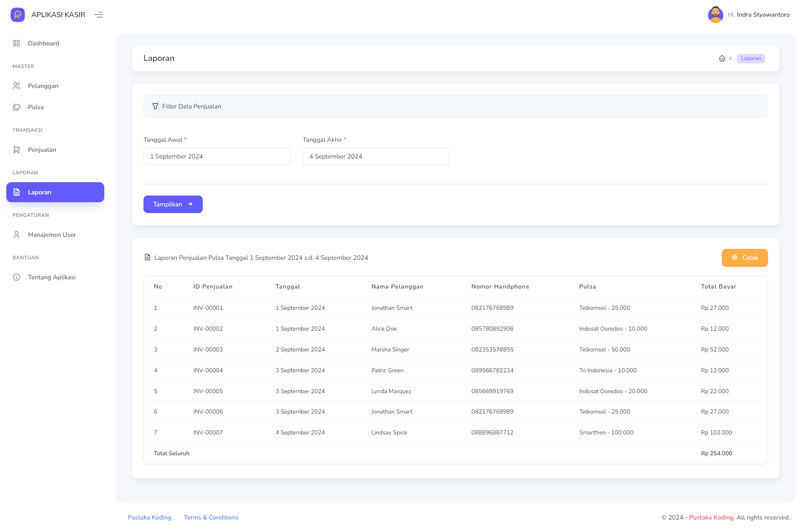
Task: Click the funnel icon beside Filter Data Penjualan
Action: tap(155, 106)
